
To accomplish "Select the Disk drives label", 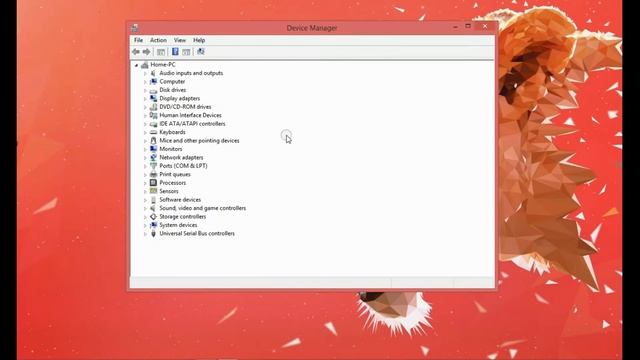I will pos(173,90).
